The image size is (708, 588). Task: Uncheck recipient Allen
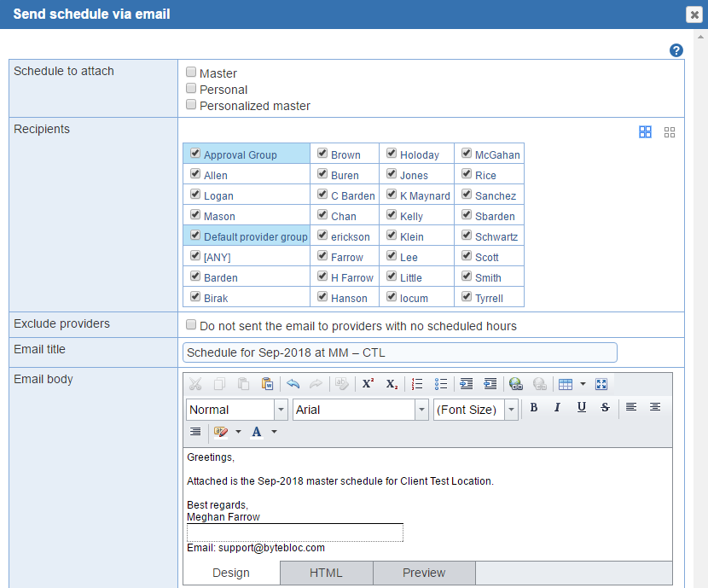pyautogui.click(x=195, y=173)
